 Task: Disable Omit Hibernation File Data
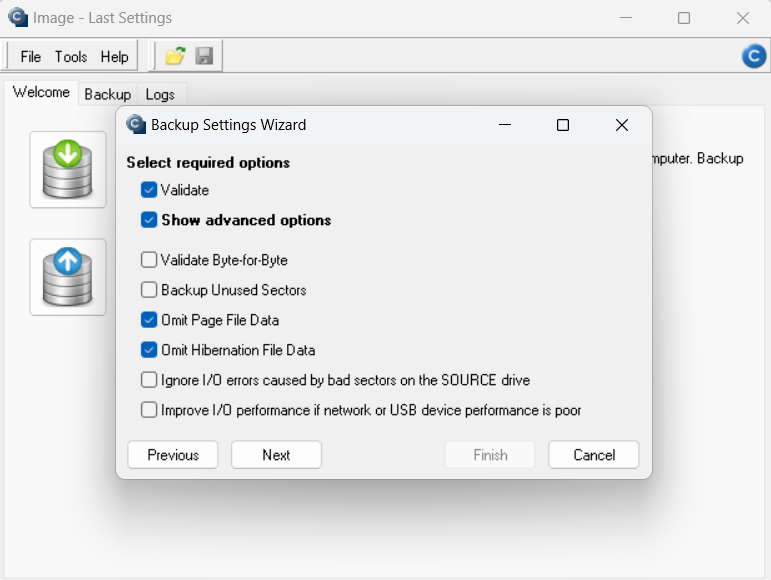tap(148, 349)
